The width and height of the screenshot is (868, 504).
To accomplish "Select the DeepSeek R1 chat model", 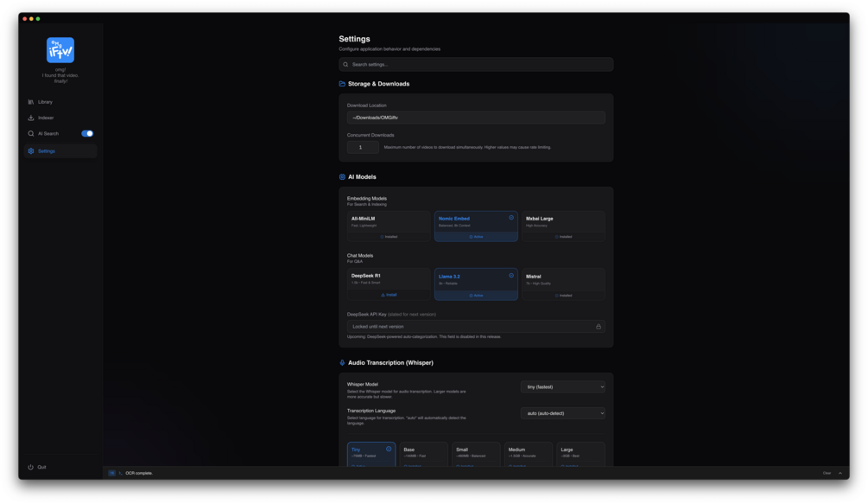I will tap(389, 284).
